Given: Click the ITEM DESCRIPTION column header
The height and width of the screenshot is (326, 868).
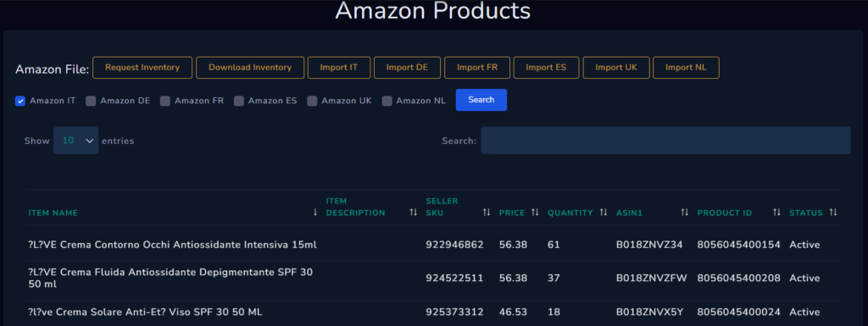Looking at the screenshot, I should coord(355,207).
